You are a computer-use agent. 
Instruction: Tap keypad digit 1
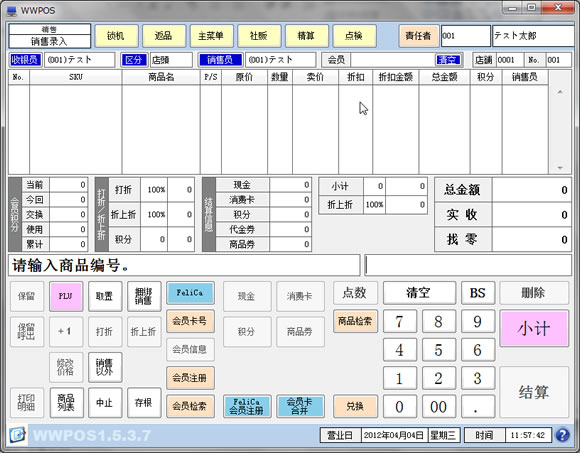399,378
